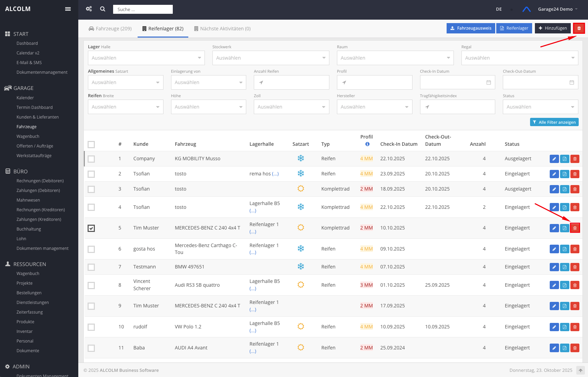This screenshot has width=588, height=377.
Task: Click the Alle Filter anzeigen button
Action: click(x=554, y=122)
